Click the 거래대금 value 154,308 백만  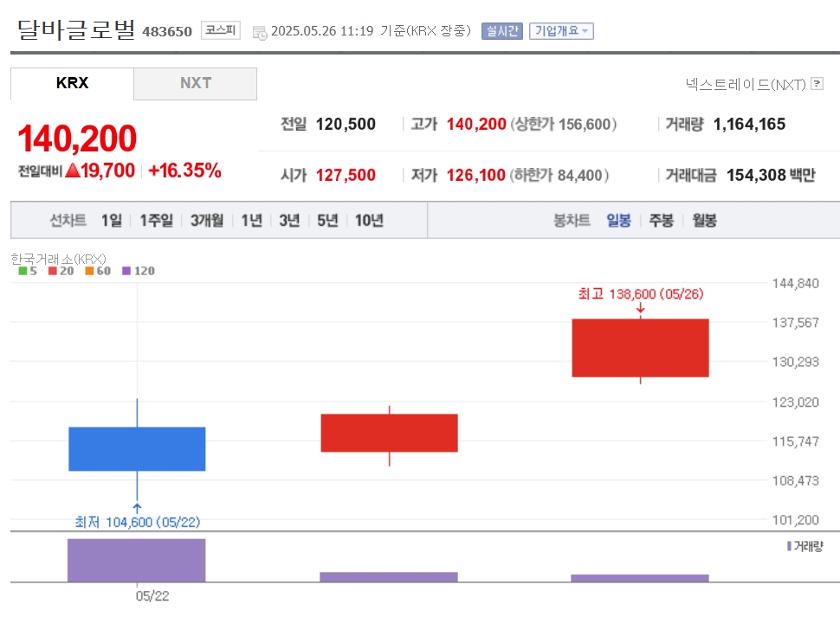click(771, 175)
